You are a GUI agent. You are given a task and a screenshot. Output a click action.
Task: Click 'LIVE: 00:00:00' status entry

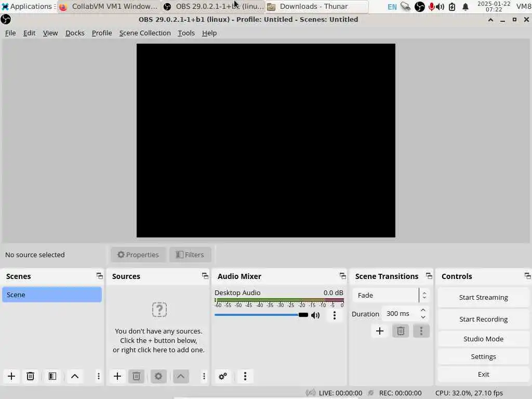(x=341, y=393)
